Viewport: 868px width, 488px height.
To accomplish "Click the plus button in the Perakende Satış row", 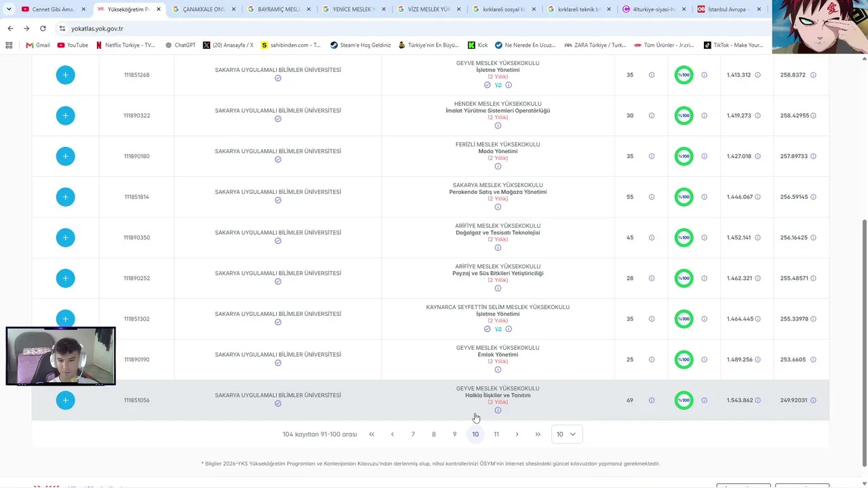I will (x=65, y=197).
